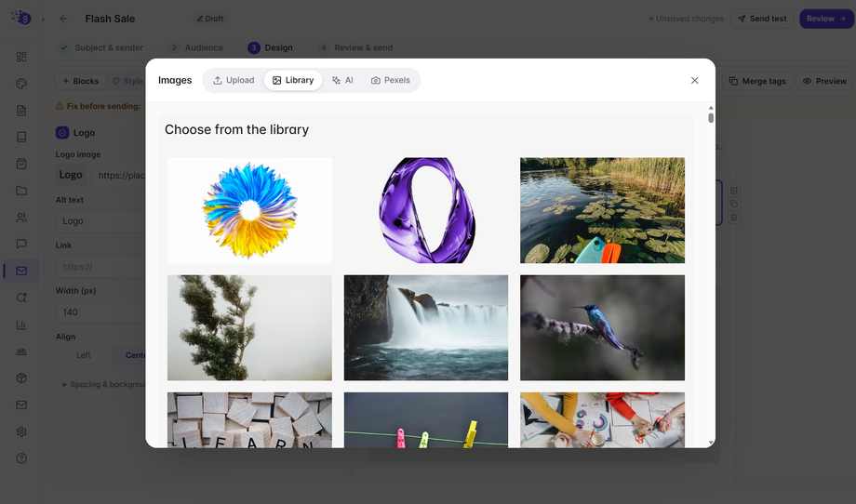Open Merge tags
Screen dimensions: 856x504
[x=757, y=81]
